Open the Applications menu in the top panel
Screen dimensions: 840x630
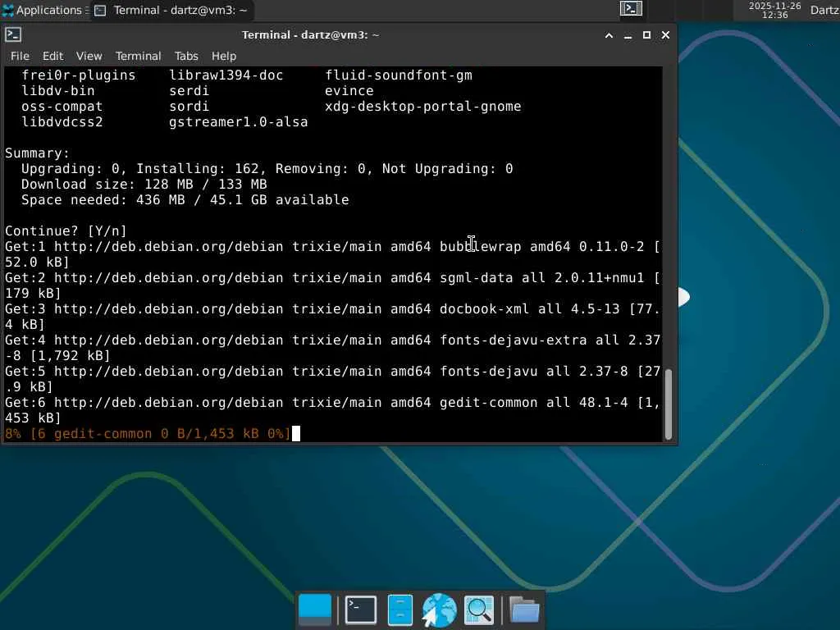pyautogui.click(x=44, y=10)
